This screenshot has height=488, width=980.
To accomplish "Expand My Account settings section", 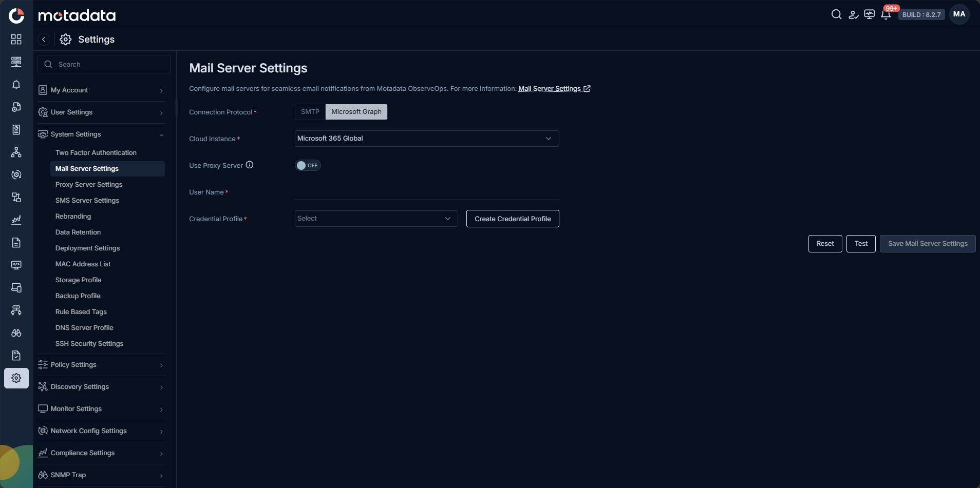I will pyautogui.click(x=101, y=90).
